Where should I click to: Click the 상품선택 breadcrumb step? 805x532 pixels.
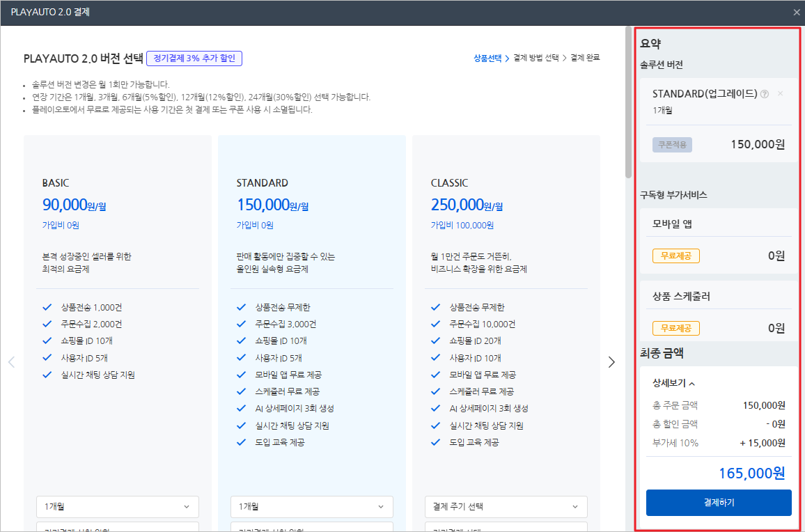tap(487, 58)
